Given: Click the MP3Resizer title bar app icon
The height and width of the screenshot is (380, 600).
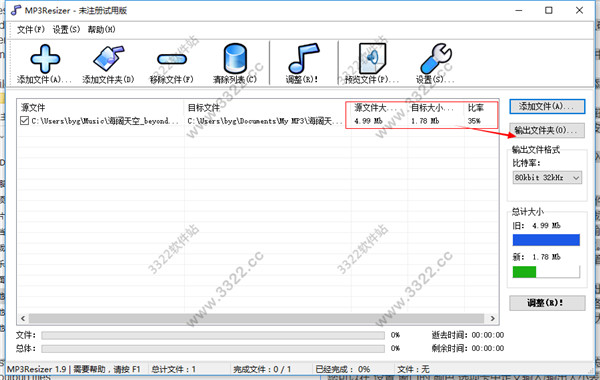Looking at the screenshot, I should click(16, 10).
